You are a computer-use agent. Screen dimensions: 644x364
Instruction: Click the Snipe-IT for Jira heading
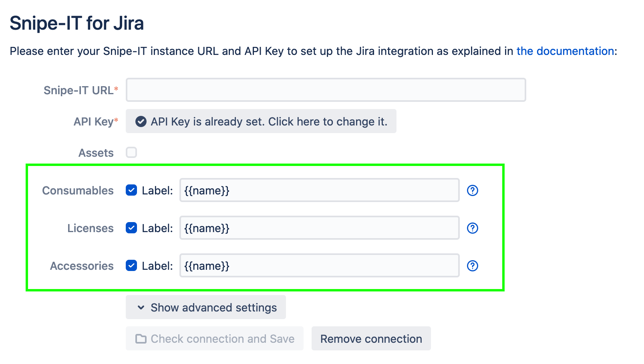click(x=76, y=23)
